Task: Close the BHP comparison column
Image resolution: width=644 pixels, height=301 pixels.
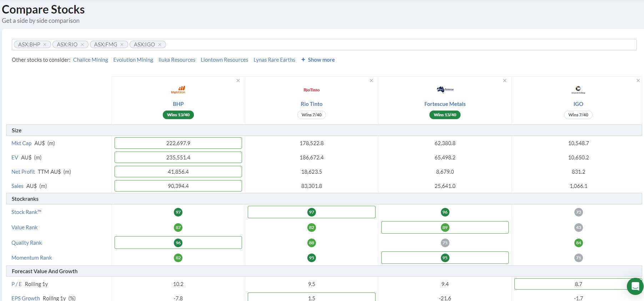Action: coord(238,81)
